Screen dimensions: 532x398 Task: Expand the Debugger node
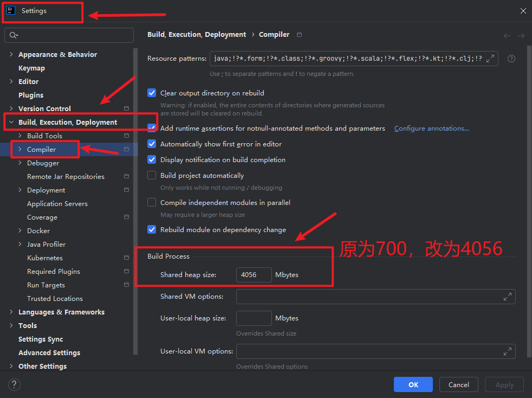pyautogui.click(x=20, y=163)
